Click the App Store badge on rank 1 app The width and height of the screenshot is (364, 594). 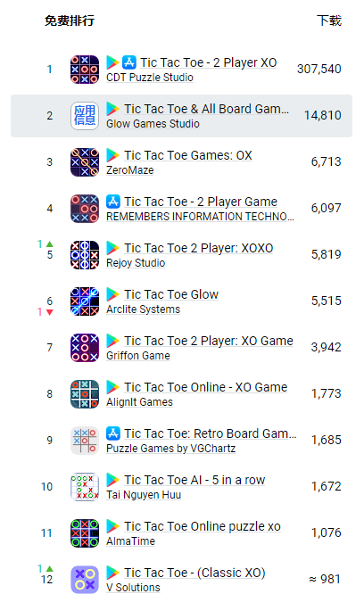tap(128, 62)
